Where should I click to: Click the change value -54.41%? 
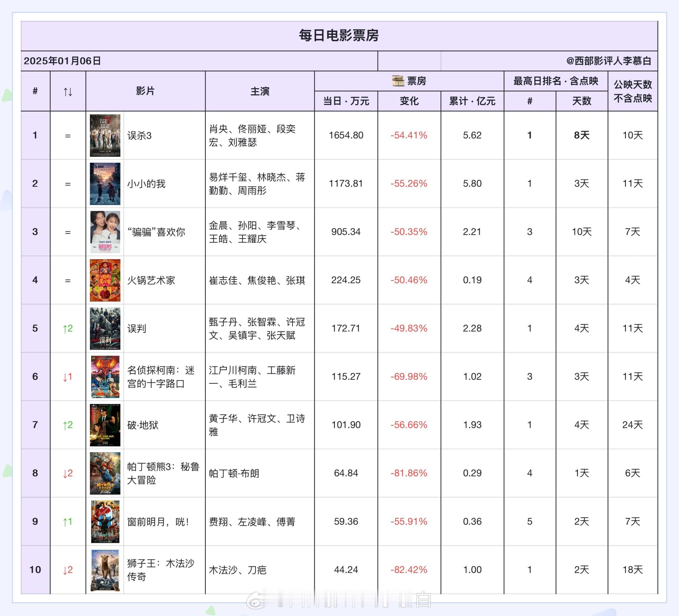(x=409, y=135)
